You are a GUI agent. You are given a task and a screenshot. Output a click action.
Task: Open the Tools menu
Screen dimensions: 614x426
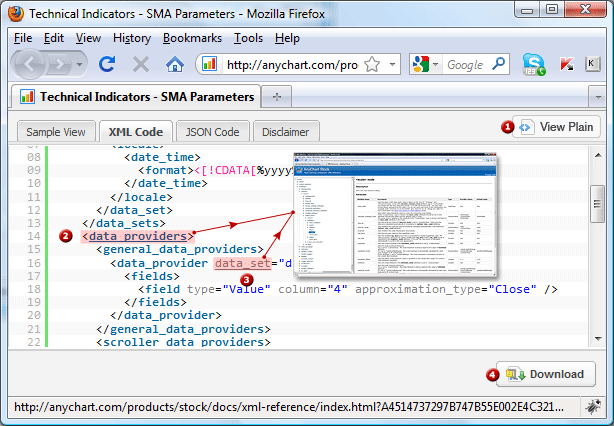coord(248,38)
